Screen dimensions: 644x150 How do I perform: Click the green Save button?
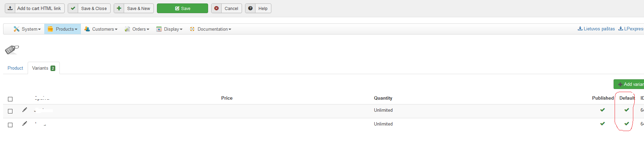point(183,8)
